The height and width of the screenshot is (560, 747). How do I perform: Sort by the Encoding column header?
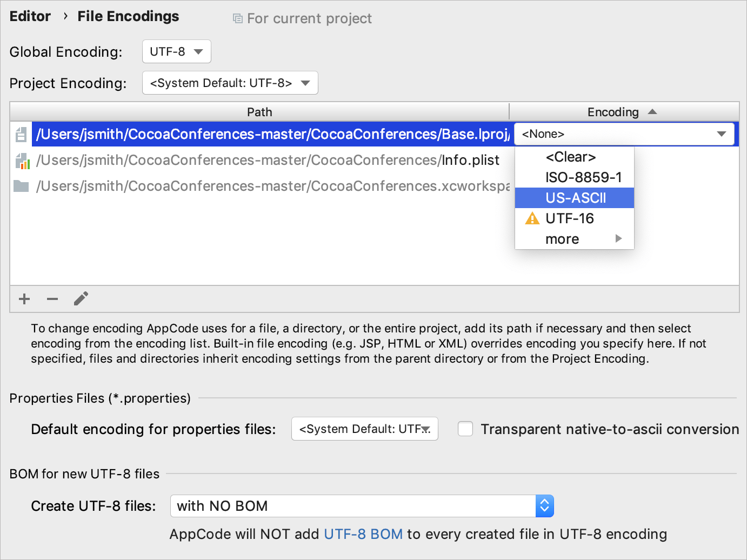point(613,112)
